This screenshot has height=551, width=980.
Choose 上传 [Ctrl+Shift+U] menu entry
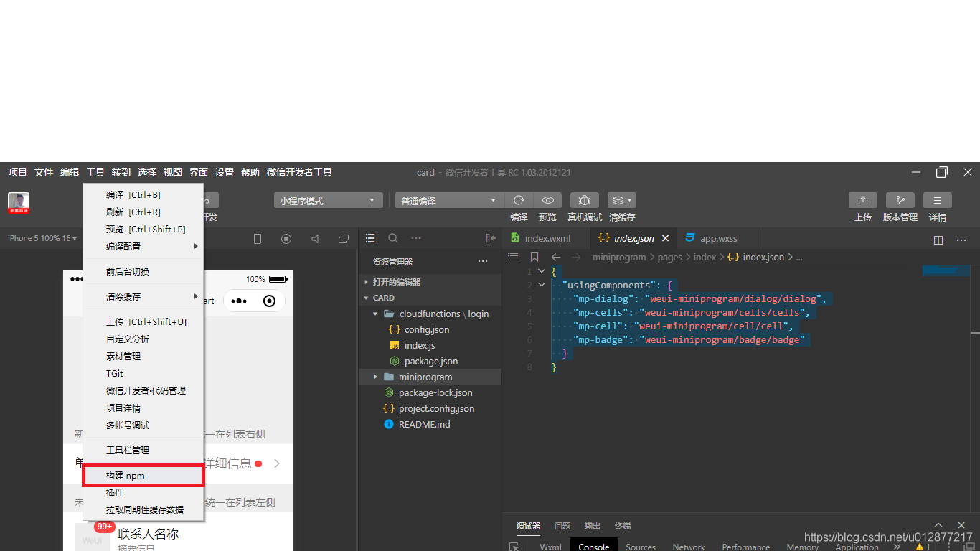[143, 321]
